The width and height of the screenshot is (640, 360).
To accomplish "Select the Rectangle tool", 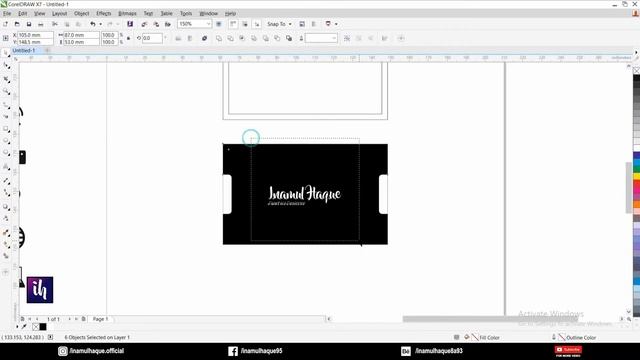I will coord(6,129).
